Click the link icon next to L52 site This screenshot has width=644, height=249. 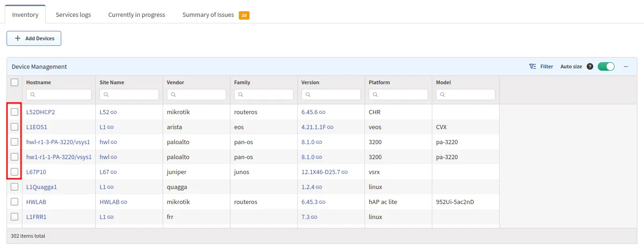(114, 112)
